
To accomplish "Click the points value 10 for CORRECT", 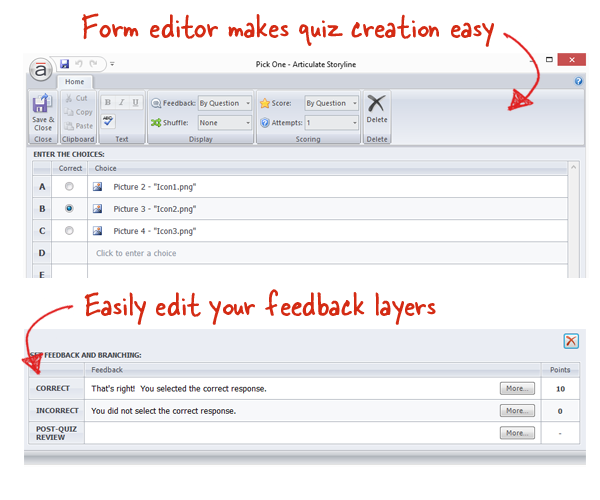I will point(560,389).
